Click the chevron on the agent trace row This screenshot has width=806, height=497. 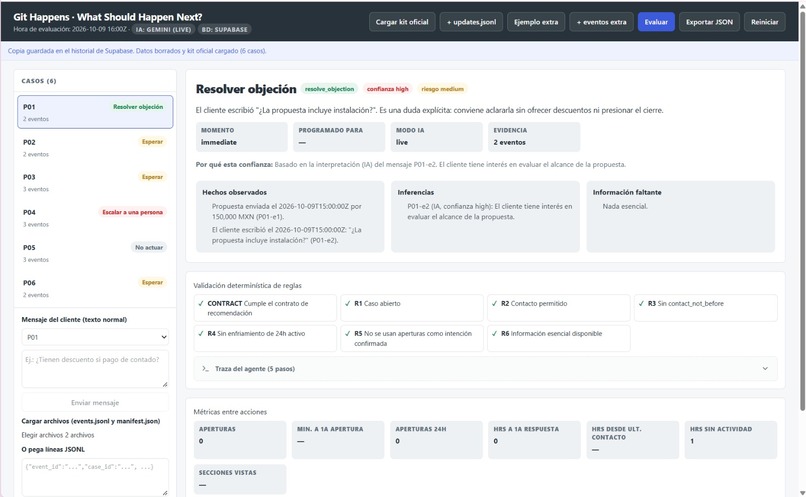click(x=765, y=369)
